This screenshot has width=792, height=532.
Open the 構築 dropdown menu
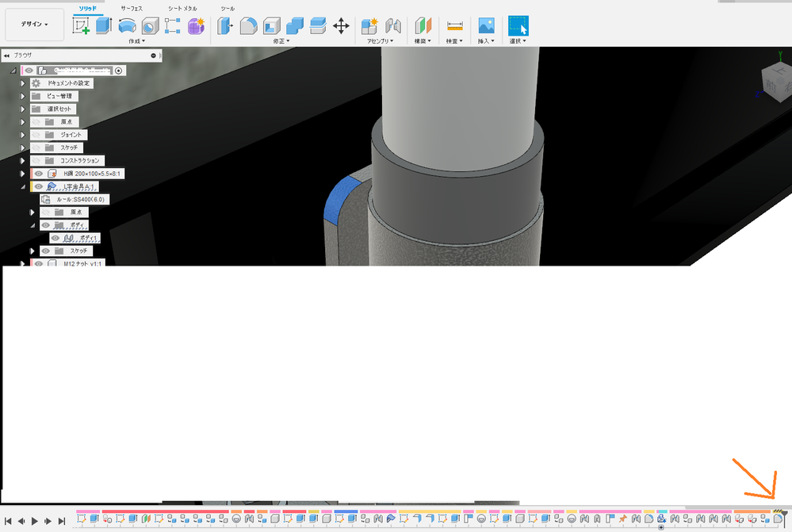[x=423, y=41]
